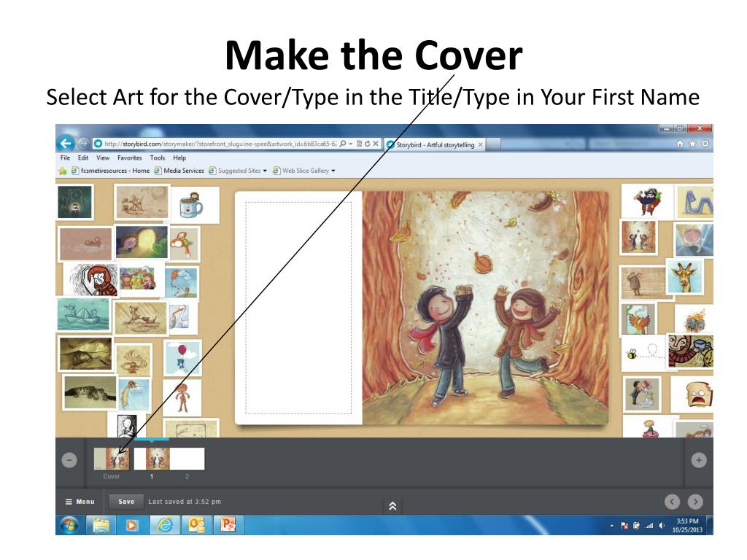The width and height of the screenshot is (747, 560).
Task: Pick the paper boat artwork thumbnail
Action: click(84, 314)
